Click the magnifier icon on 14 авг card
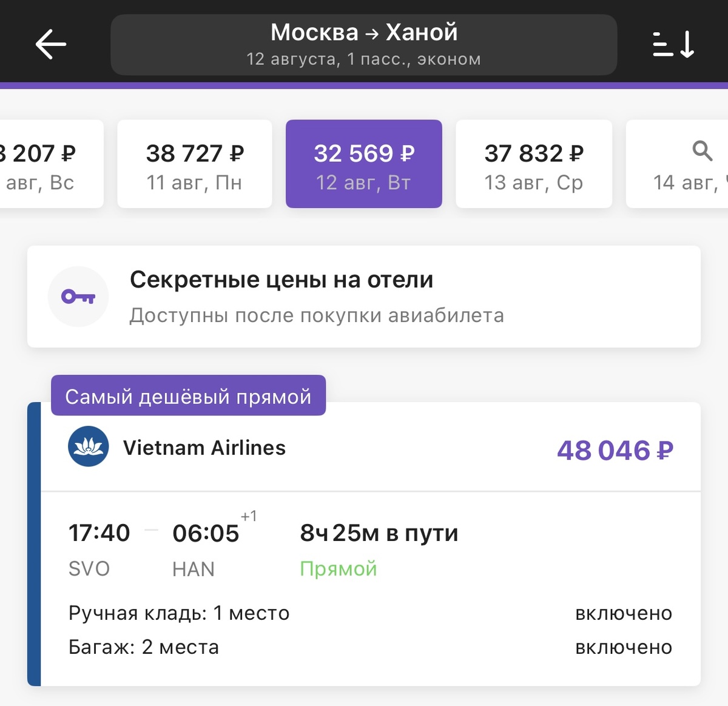This screenshot has height=706, width=728. coord(702,151)
